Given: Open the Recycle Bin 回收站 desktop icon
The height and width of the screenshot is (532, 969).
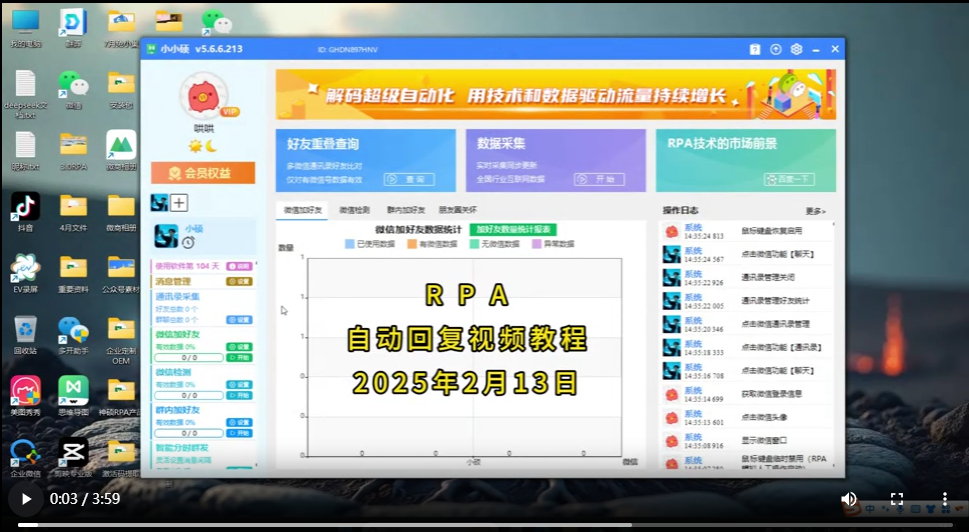Looking at the screenshot, I should coord(25,329).
